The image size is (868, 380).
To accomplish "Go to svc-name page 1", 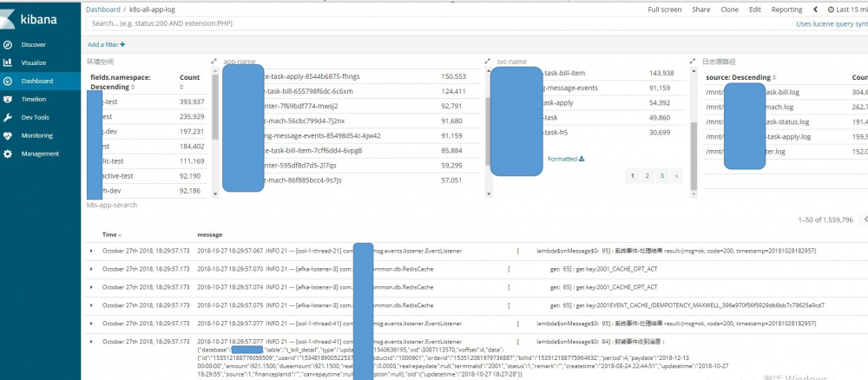I will pyautogui.click(x=632, y=176).
